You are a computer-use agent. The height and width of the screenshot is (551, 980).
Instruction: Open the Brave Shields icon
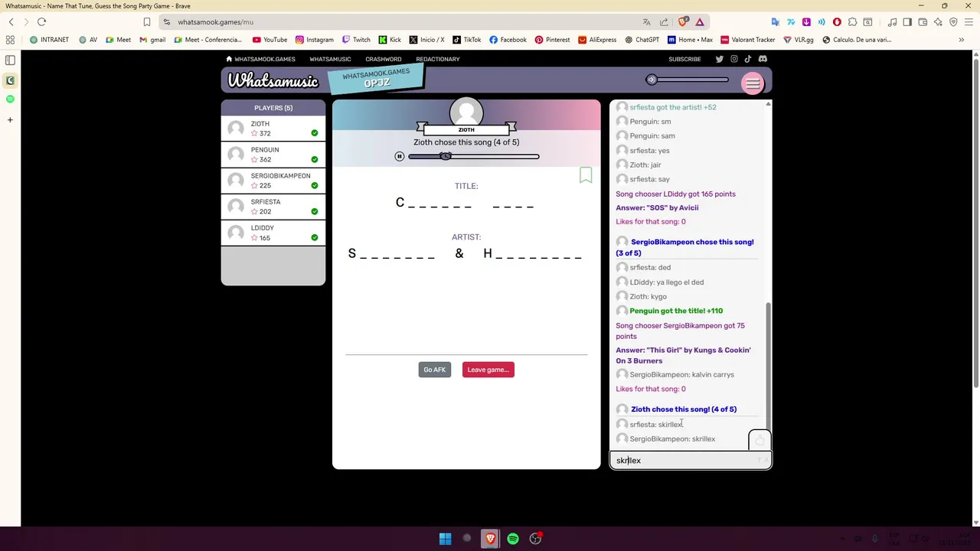[683, 22]
